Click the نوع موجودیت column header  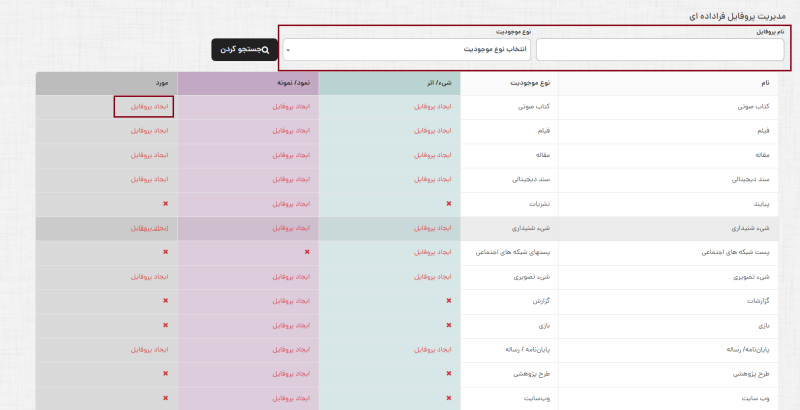516,84
